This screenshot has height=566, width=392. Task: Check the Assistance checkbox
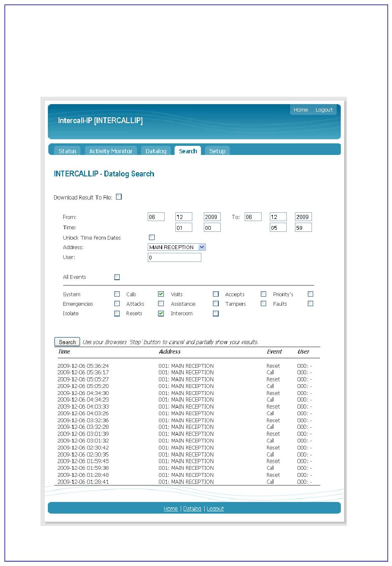point(215,304)
